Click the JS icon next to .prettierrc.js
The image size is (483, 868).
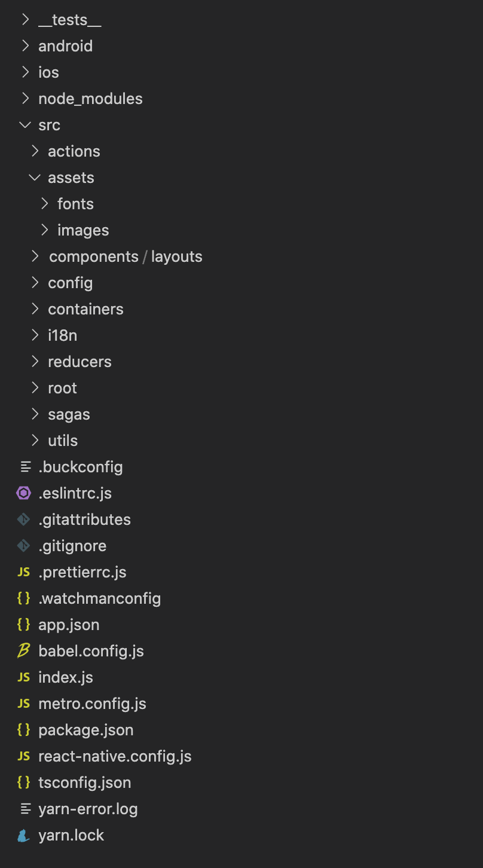(24, 572)
